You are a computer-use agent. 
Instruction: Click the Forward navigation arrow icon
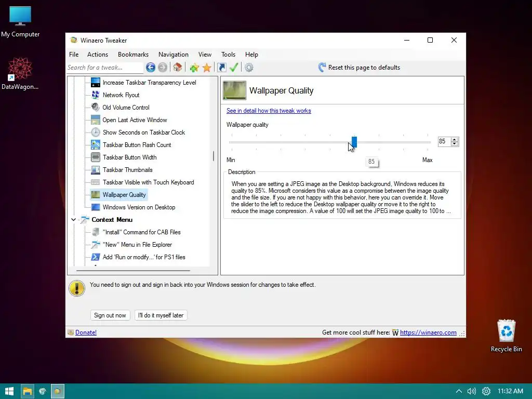(x=163, y=68)
